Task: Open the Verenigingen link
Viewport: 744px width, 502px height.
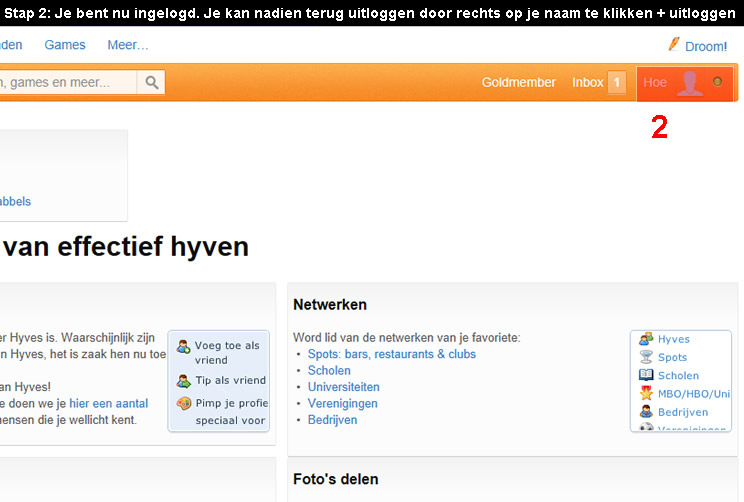Action: 343,403
